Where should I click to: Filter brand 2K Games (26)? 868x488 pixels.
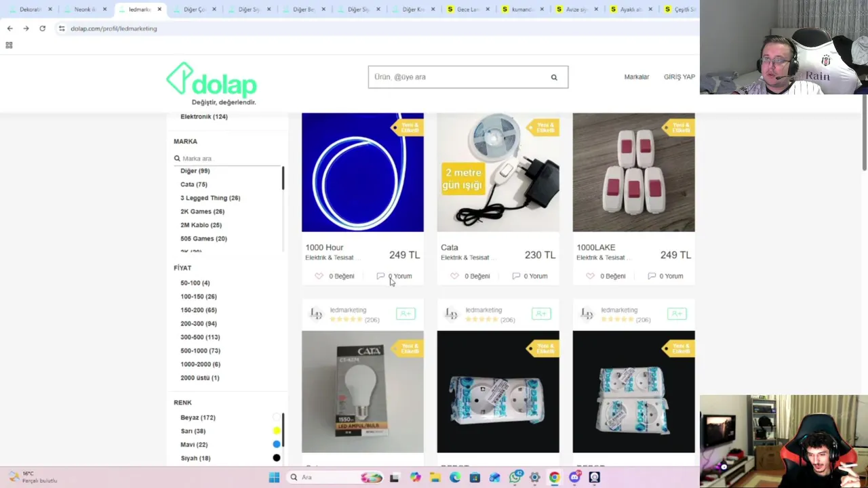[202, 211]
